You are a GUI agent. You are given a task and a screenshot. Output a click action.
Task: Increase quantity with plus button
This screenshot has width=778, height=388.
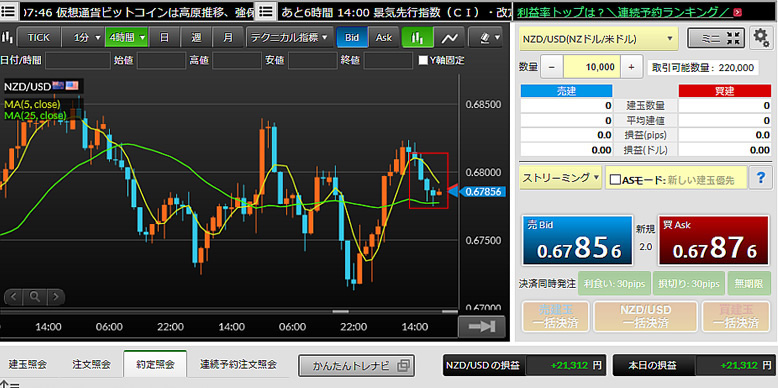(x=631, y=67)
